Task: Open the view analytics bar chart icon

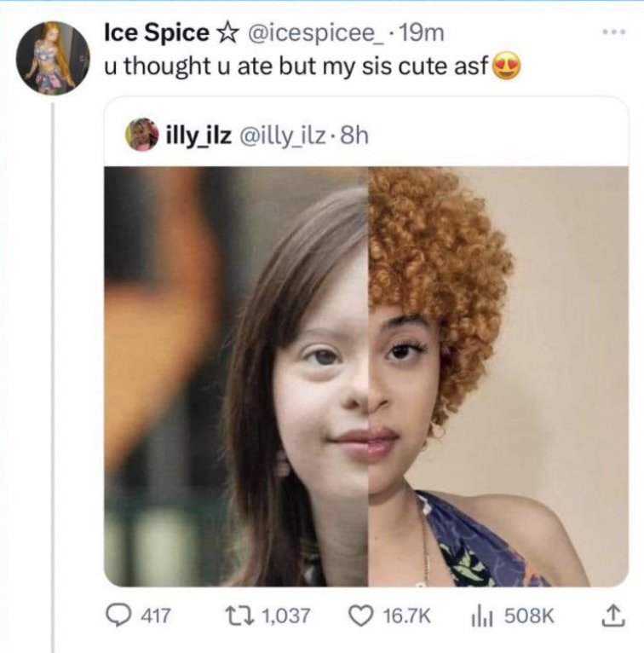Action: point(482,616)
